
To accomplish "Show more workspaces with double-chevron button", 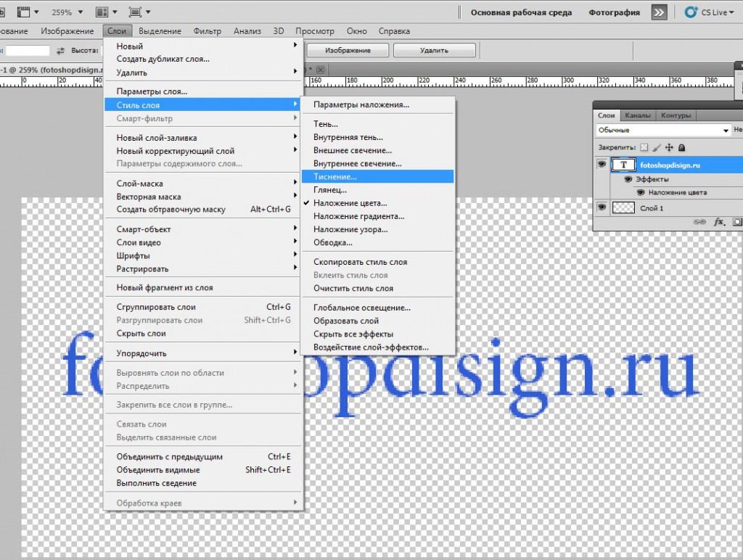I will pos(659,12).
